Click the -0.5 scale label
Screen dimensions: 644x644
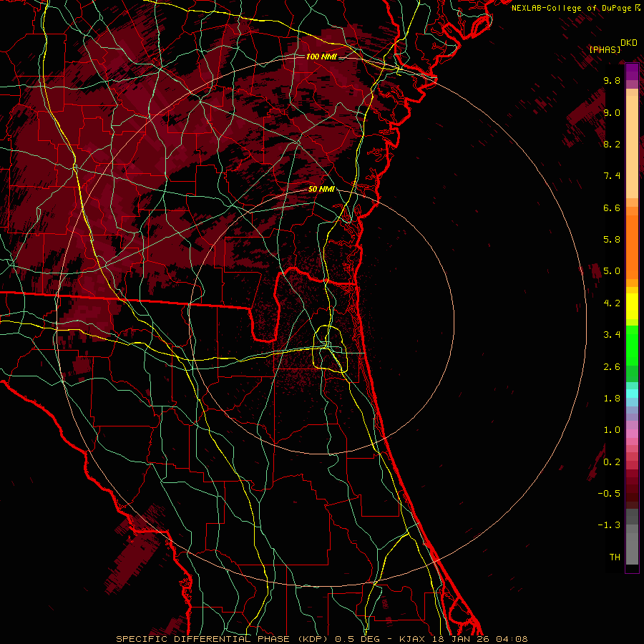(609, 494)
